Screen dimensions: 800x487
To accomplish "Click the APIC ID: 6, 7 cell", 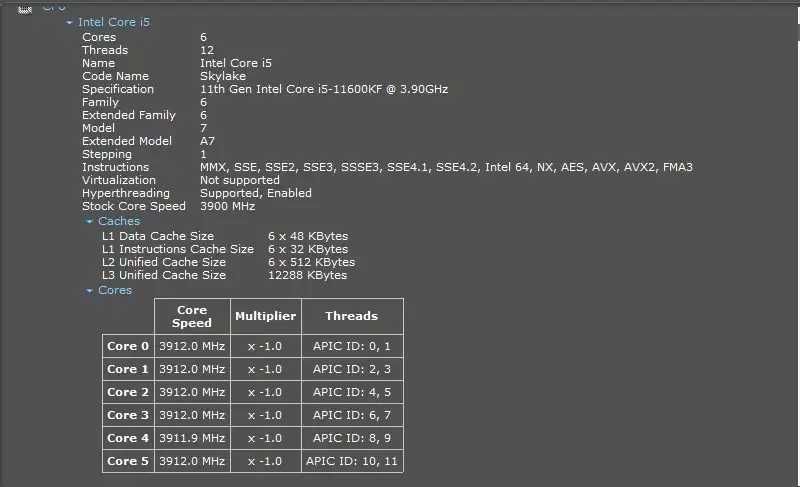I will click(x=352, y=415).
